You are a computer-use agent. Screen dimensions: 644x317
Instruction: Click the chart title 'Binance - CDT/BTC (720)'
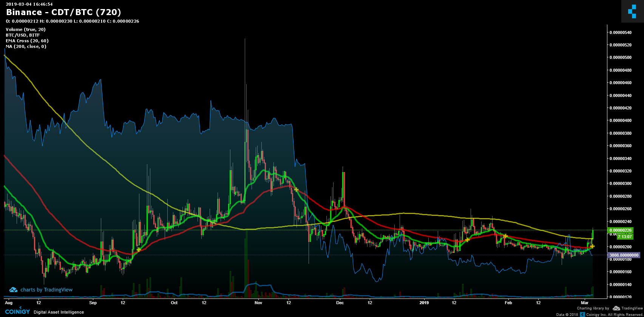[x=63, y=12]
